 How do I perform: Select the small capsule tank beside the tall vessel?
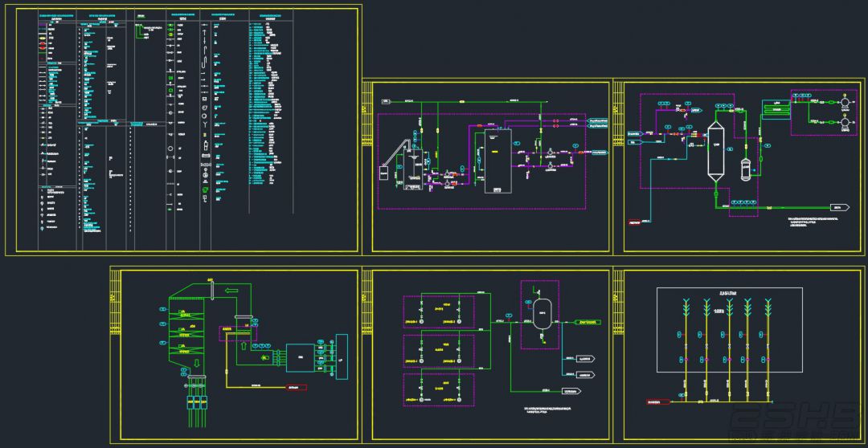(745, 168)
